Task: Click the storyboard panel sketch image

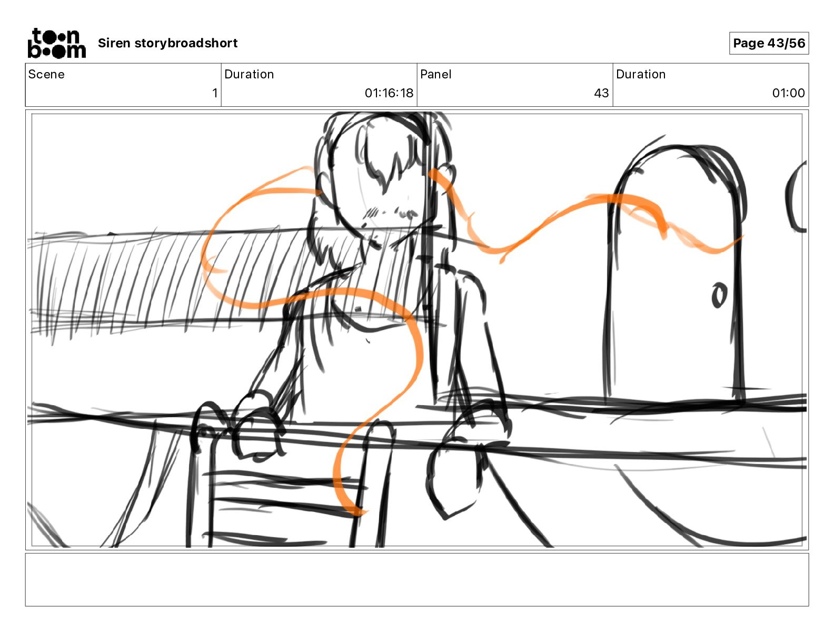Action: [x=417, y=330]
